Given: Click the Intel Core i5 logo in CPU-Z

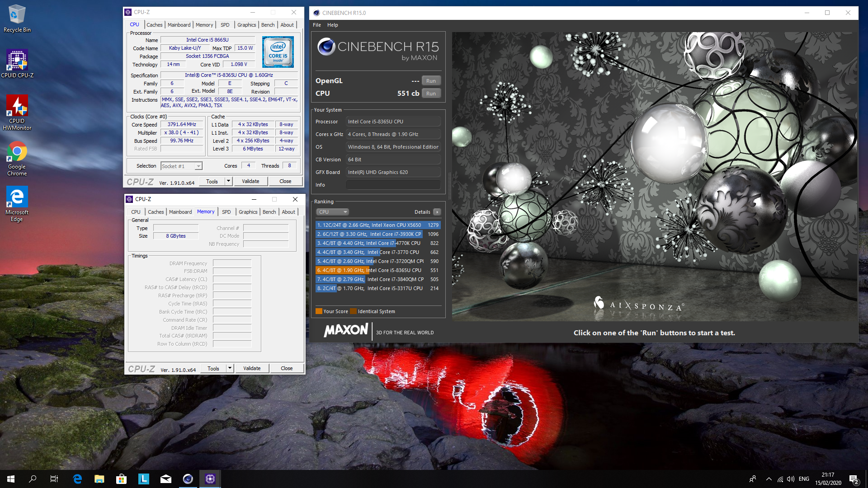Looking at the screenshot, I should [278, 52].
